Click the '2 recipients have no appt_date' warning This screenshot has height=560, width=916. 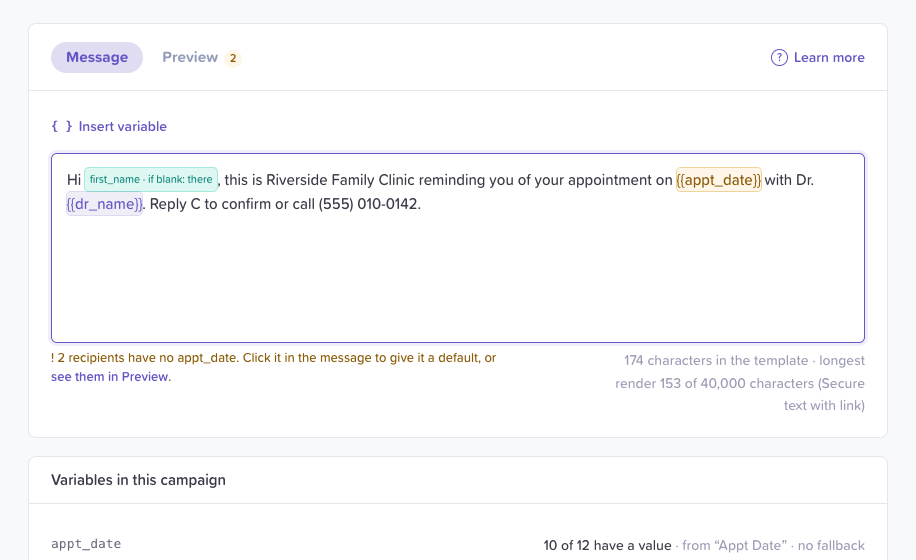click(x=273, y=357)
